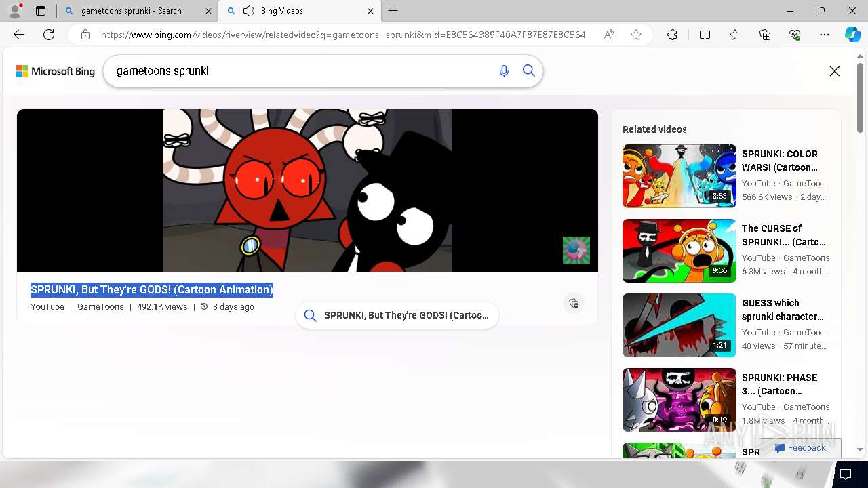Viewport: 868px width, 488px height.
Task: Open the browser profile icon
Action: [x=15, y=11]
